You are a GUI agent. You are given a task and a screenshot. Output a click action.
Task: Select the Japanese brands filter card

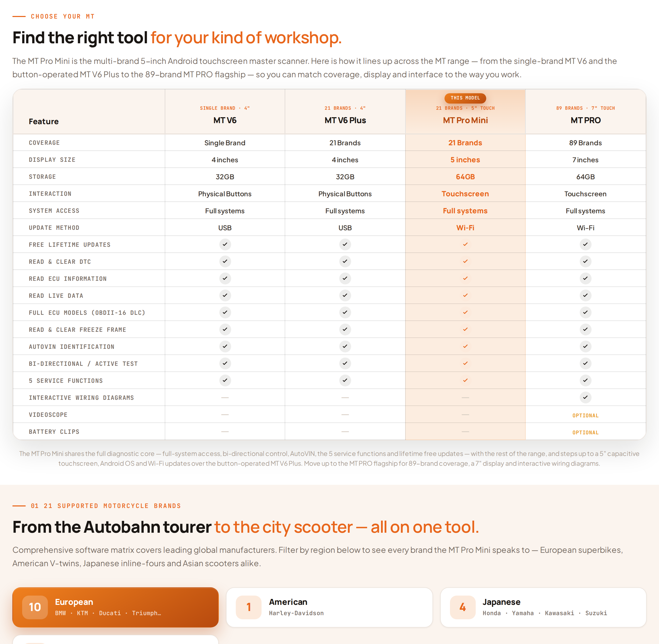click(x=543, y=607)
